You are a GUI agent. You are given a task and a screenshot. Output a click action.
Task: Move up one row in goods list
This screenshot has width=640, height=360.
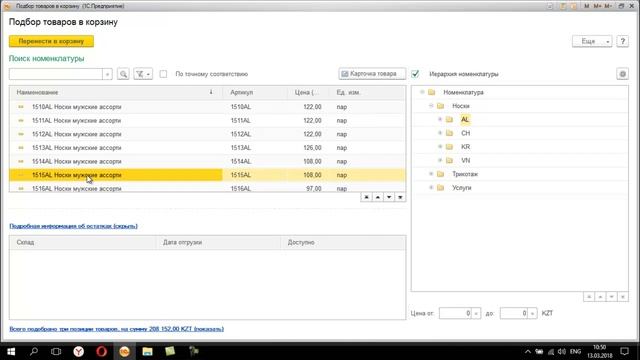(x=378, y=198)
